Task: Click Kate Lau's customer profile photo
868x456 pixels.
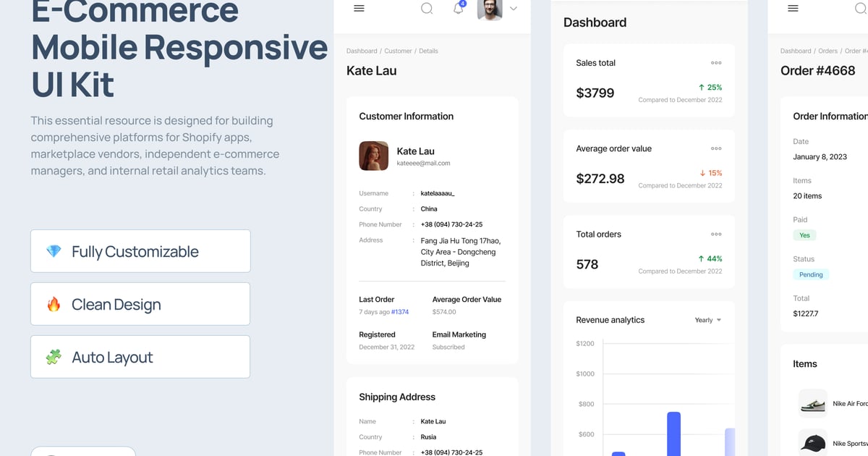Action: (x=374, y=156)
